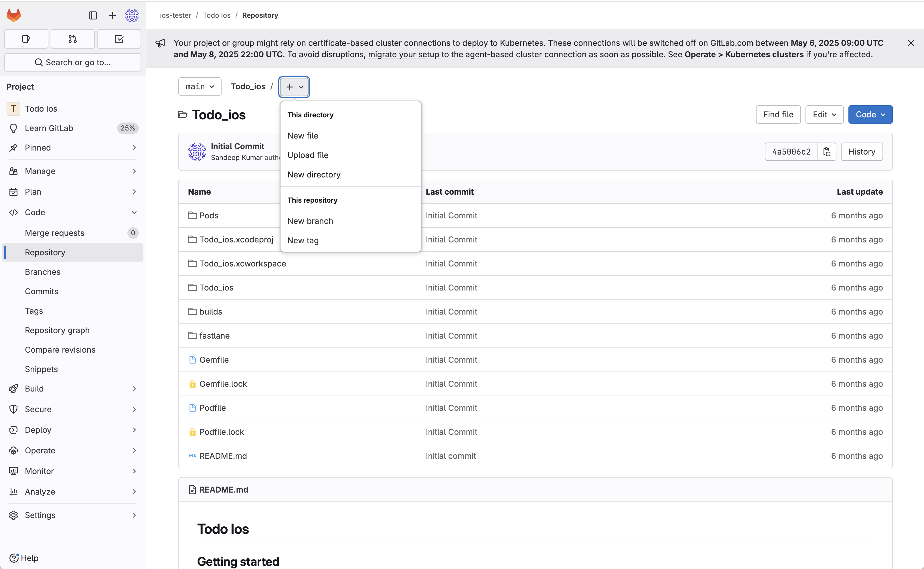Image resolution: width=924 pixels, height=569 pixels.
Task: Open Commits in the sidebar
Action: [73, 291]
